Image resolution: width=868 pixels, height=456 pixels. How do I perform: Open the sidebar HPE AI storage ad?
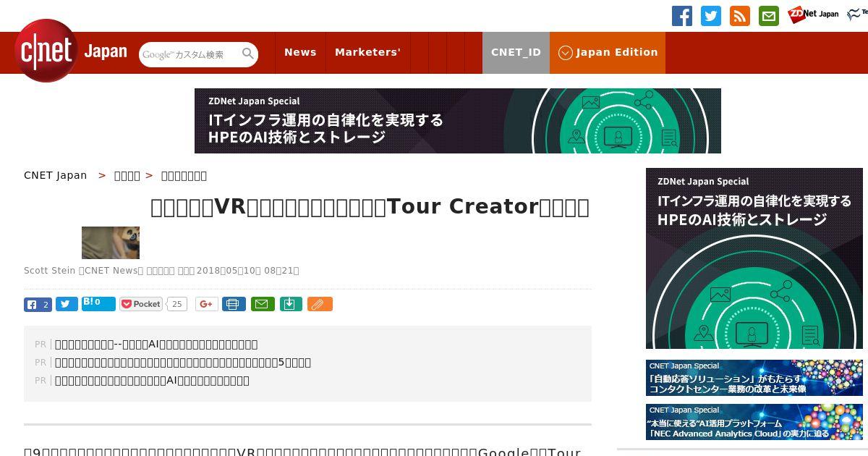pos(754,258)
